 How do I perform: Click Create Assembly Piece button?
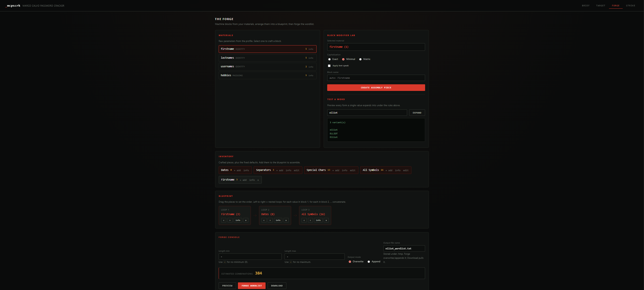376,88
